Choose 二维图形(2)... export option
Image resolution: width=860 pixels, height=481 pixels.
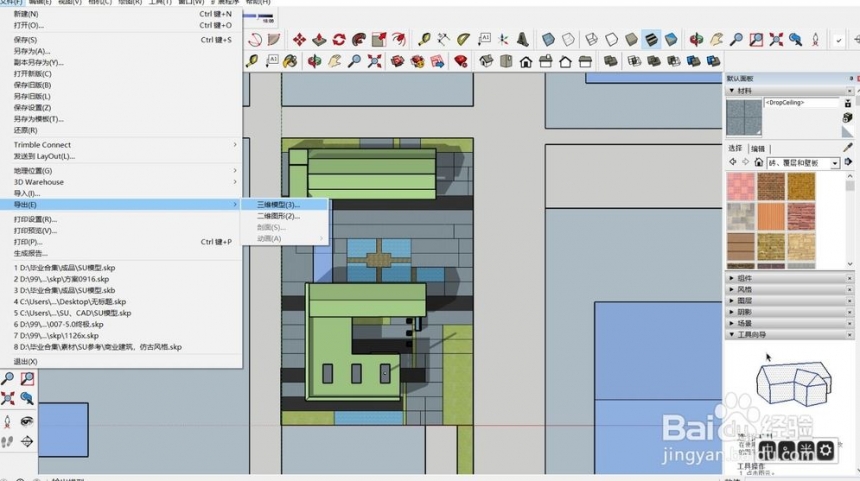tap(285, 216)
